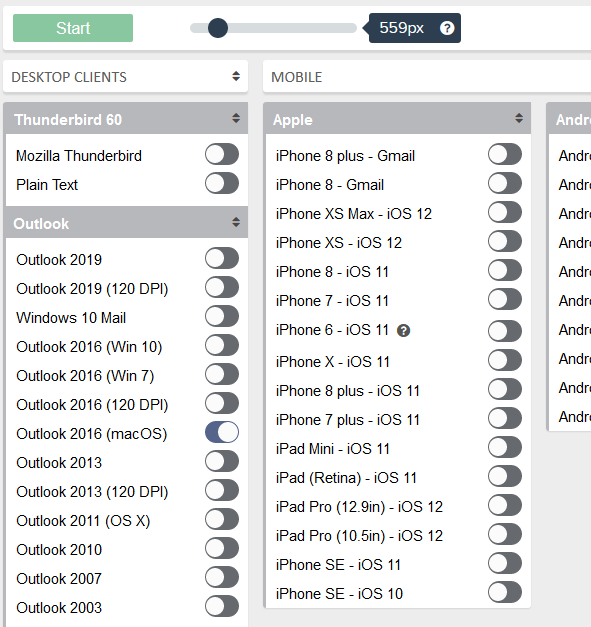Viewport: 591px width, 627px height.
Task: Click the Outlook 2003 label
Action: (x=59, y=608)
